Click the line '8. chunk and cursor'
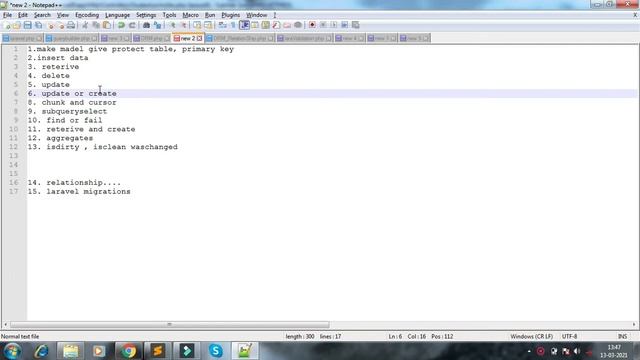The height and width of the screenshot is (360, 640). click(x=72, y=102)
